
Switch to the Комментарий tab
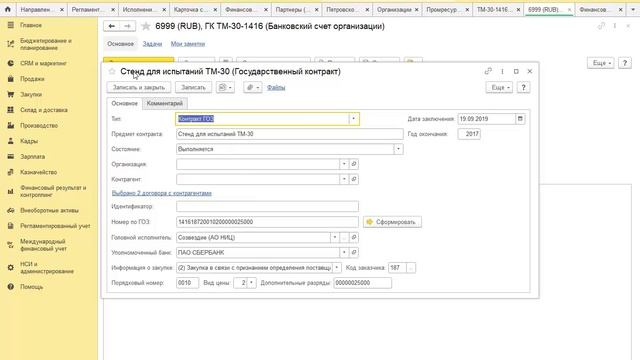(x=164, y=103)
